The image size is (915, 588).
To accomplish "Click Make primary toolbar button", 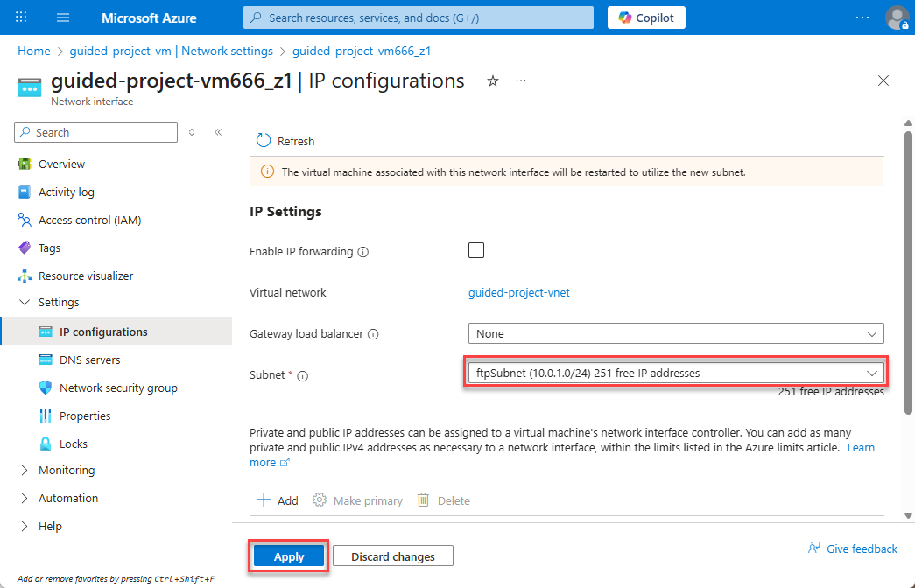I will point(358,500).
